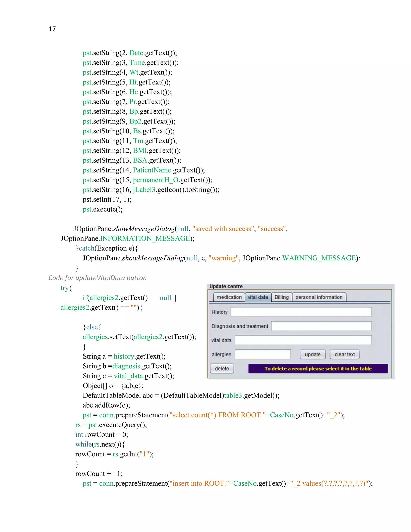Click the 'Diagnosis and treatment' label
Image resolution: width=411 pixels, height=532 pixels.
click(240, 326)
